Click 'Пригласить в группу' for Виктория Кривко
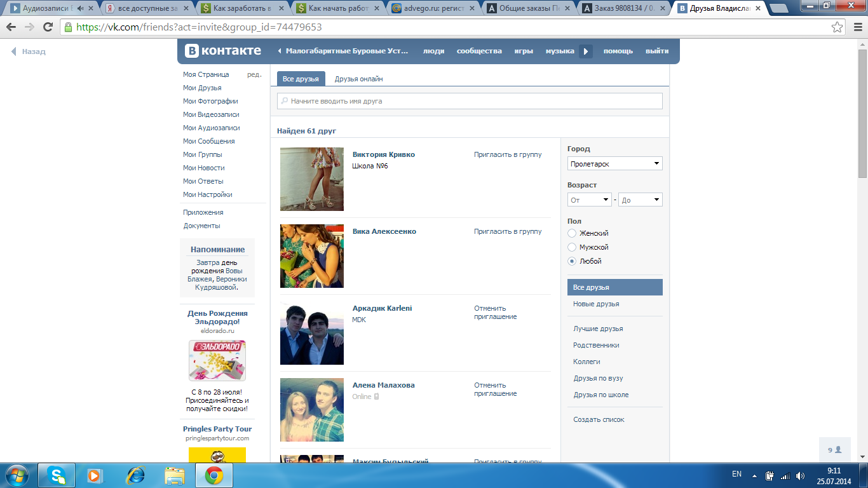The image size is (868, 488). [508, 154]
